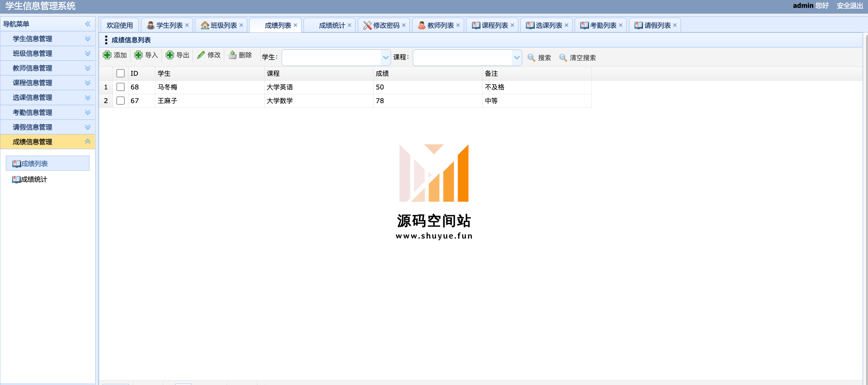Collapse navigation menu with double-arrow icon
868x385 pixels.
[88, 24]
